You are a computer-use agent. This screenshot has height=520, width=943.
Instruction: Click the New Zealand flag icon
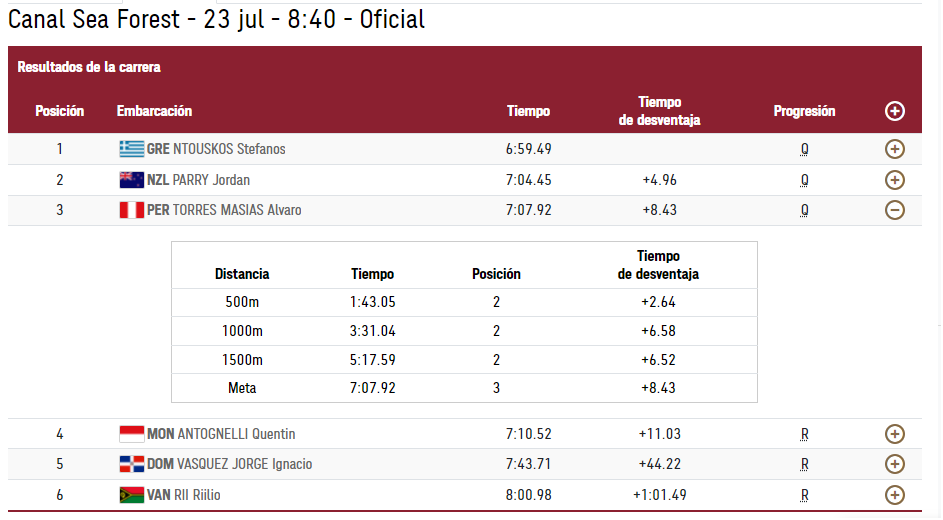tap(132, 180)
